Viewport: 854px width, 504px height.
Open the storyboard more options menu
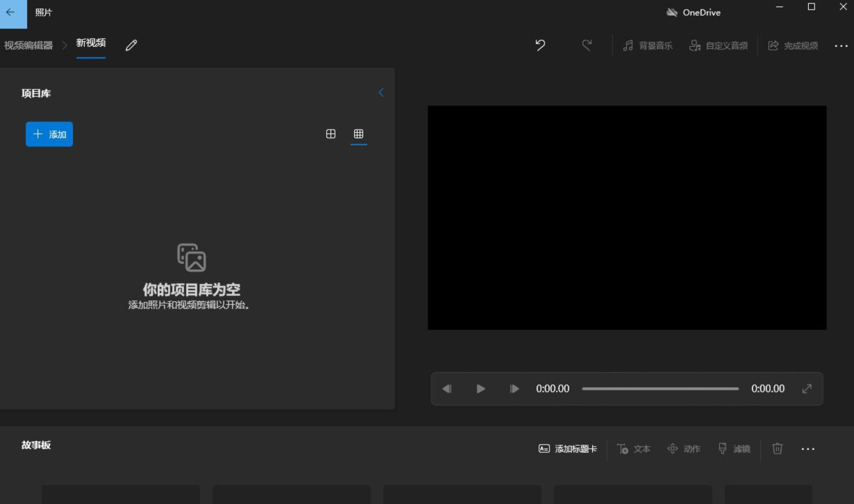808,449
